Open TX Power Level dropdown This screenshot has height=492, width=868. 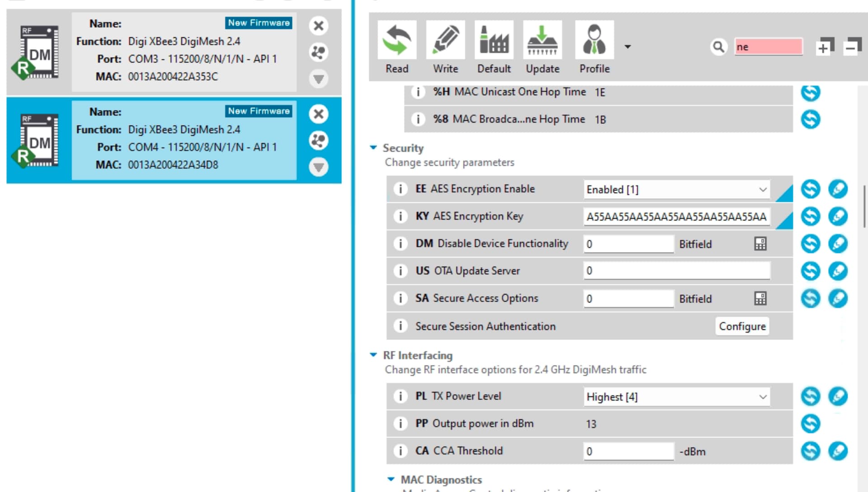coord(763,397)
